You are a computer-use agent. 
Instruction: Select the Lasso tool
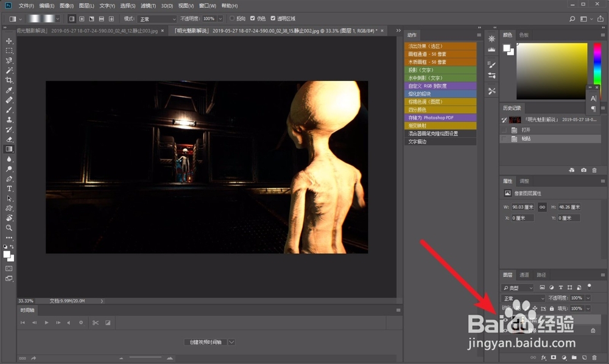point(9,60)
